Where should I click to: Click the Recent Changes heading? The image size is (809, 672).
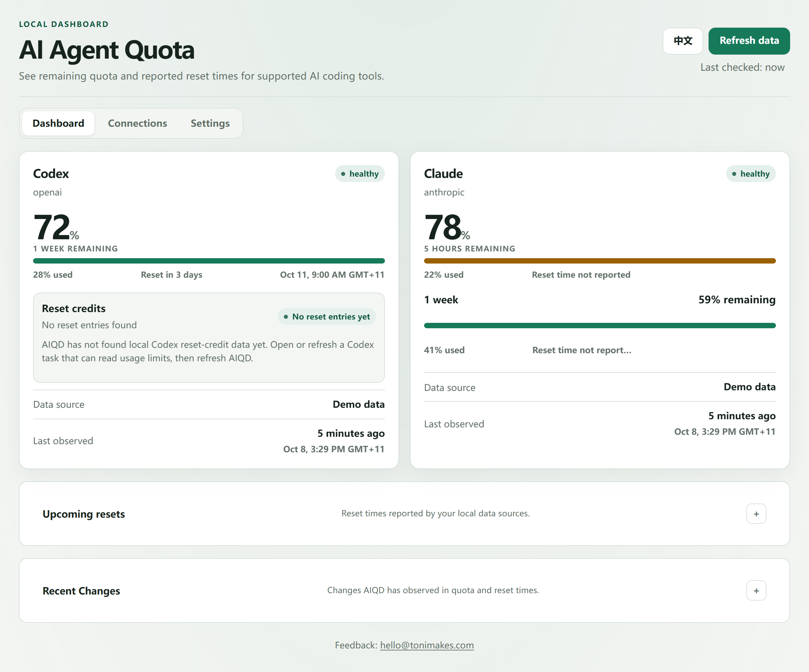pyautogui.click(x=81, y=591)
